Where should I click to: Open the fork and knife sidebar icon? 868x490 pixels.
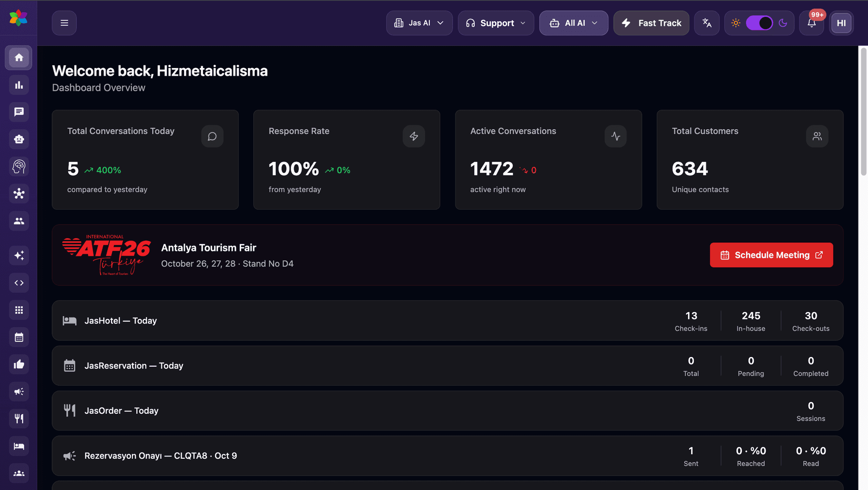pyautogui.click(x=19, y=419)
